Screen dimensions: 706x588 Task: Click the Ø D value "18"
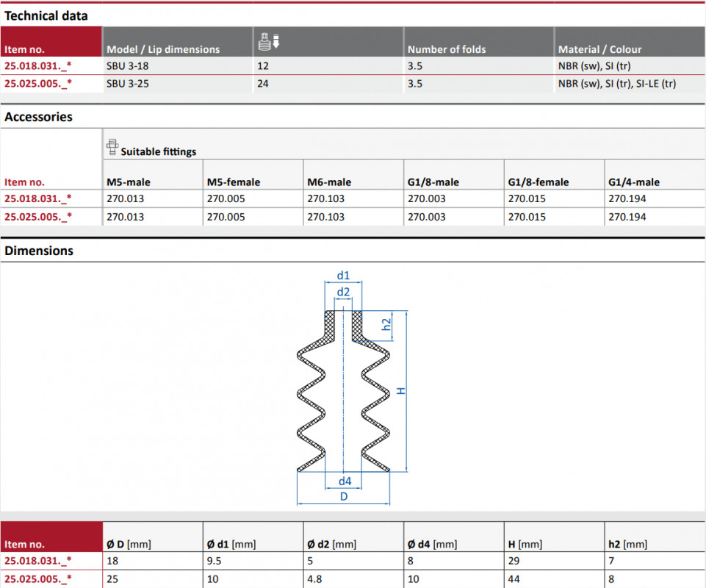112,561
